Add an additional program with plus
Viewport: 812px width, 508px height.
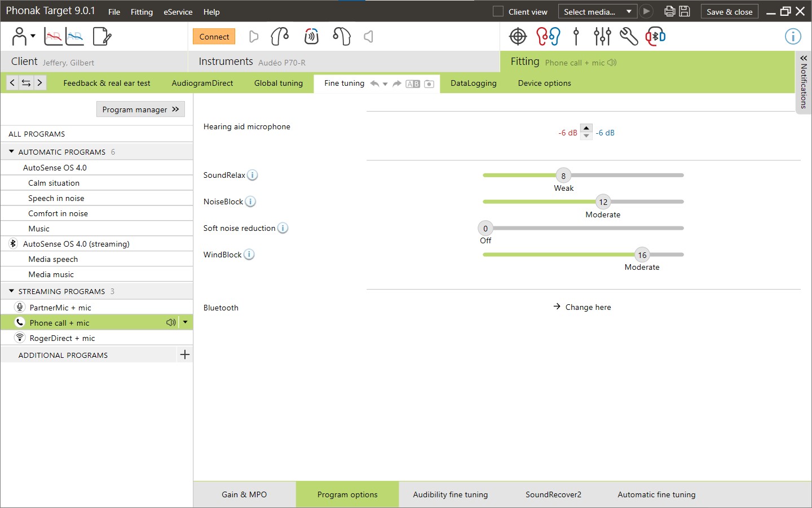(x=184, y=354)
